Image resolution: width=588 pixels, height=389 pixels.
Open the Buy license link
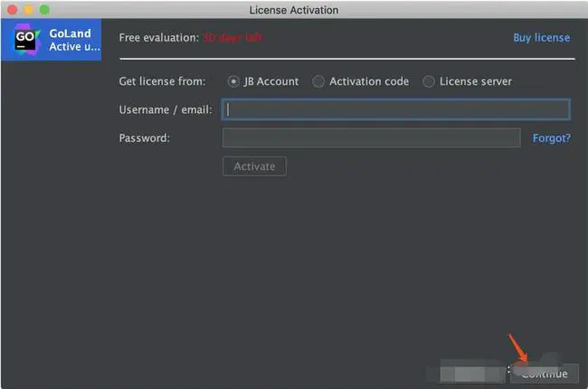click(541, 38)
